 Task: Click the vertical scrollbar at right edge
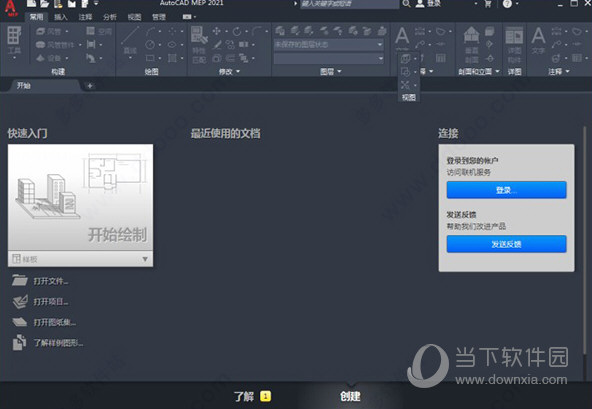coord(585,242)
